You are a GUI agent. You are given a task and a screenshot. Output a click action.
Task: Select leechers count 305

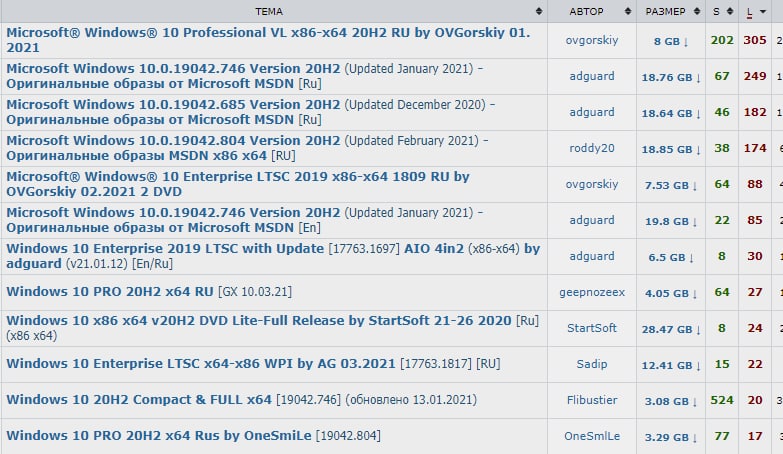tap(755, 40)
